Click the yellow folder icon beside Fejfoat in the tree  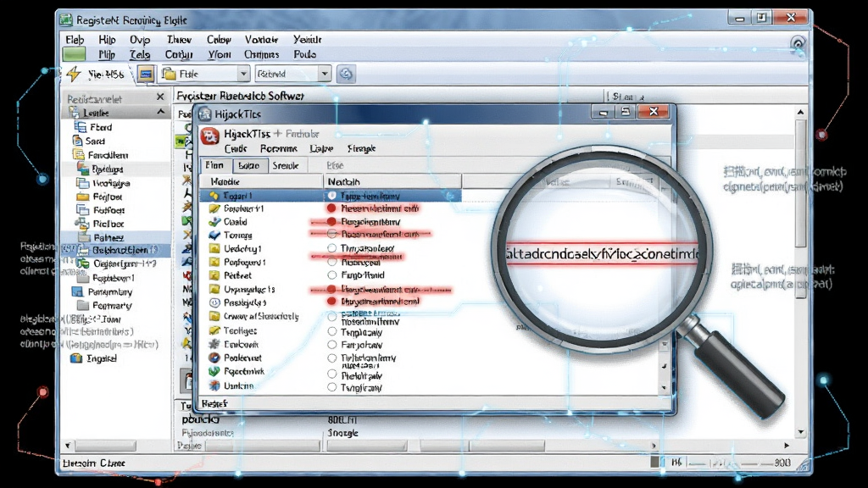[x=82, y=197]
